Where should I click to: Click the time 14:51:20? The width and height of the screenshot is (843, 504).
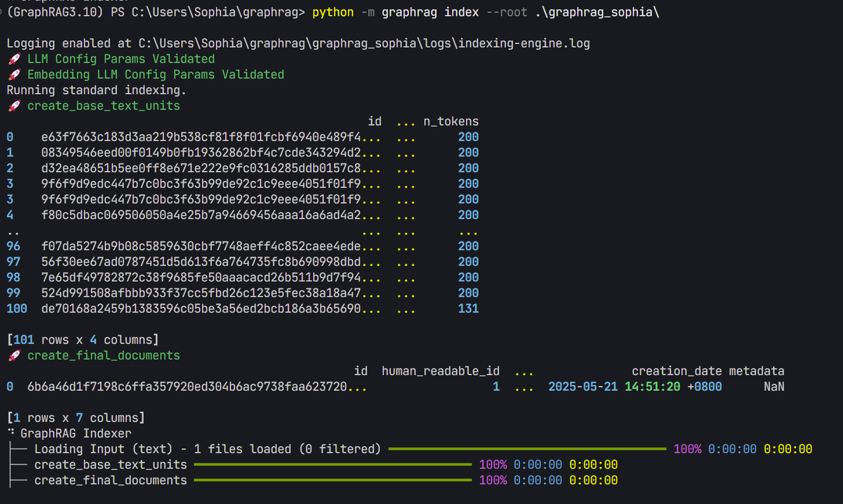653,387
